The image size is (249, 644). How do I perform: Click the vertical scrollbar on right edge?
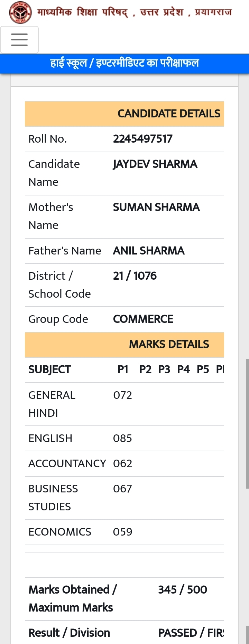click(x=247, y=424)
